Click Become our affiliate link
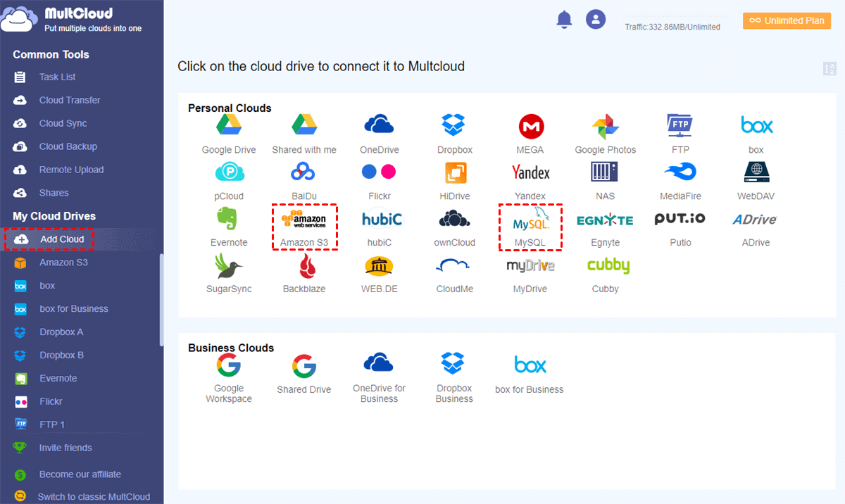 tap(80, 474)
